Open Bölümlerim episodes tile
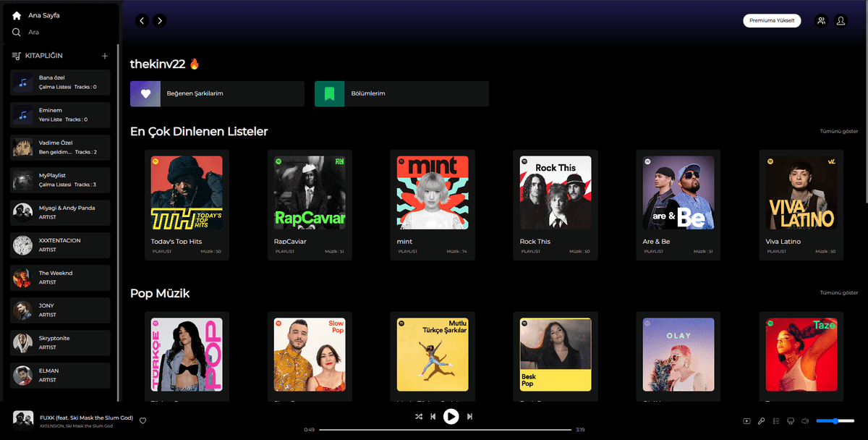Screen dimensions: 868x440 (401, 93)
